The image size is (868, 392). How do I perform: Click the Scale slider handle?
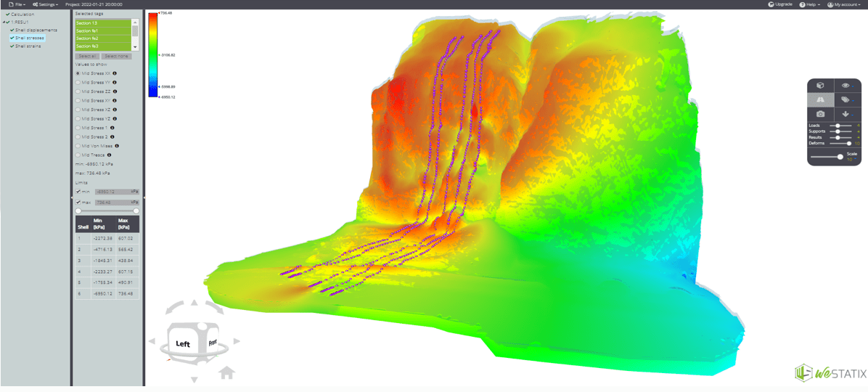coord(840,157)
